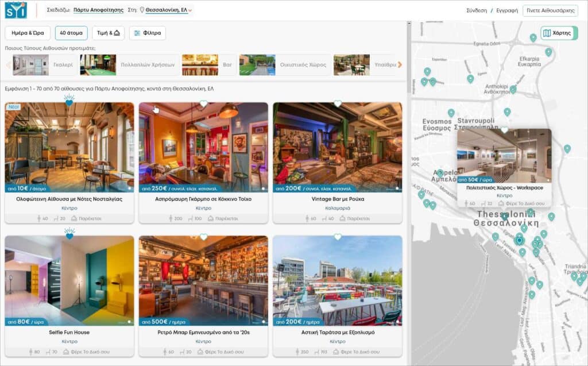
Task: Open the Θεσσαλονίκη, ΕΛ location dropdown
Action: click(168, 10)
